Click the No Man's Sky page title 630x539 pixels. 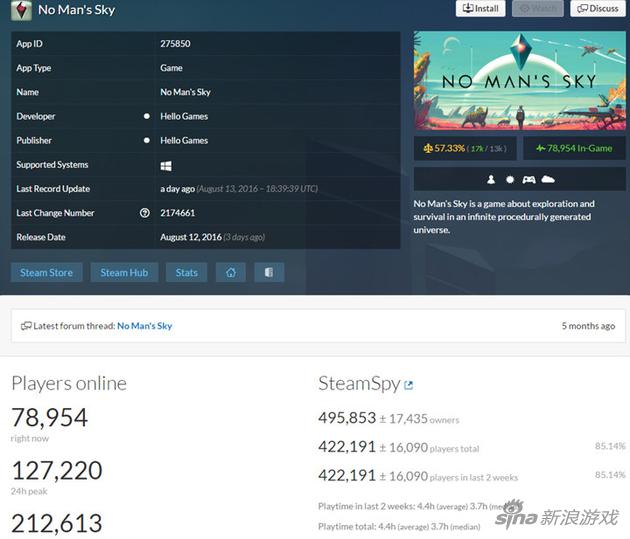76,10
